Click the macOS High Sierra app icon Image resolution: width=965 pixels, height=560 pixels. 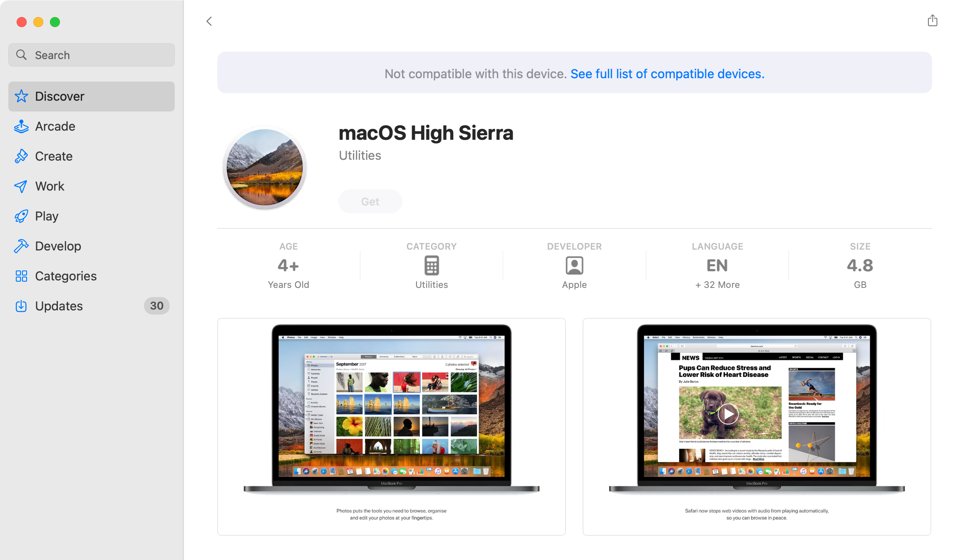pyautogui.click(x=265, y=168)
